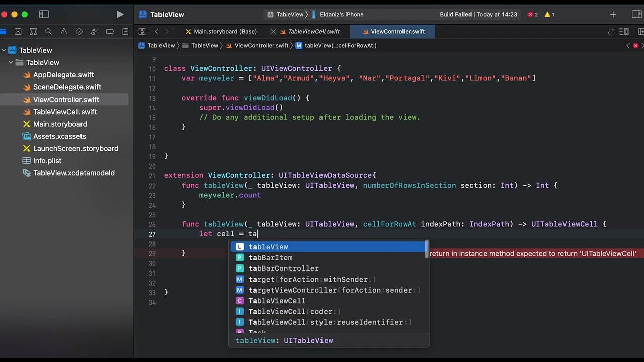Screen dimensions: 644x362
Task: Switch to Main.storyboard (Base) tab
Action: [x=221, y=31]
